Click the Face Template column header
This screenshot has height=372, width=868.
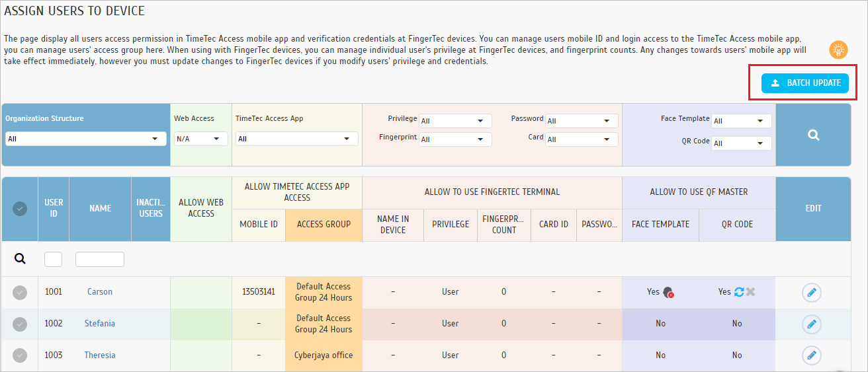click(660, 225)
